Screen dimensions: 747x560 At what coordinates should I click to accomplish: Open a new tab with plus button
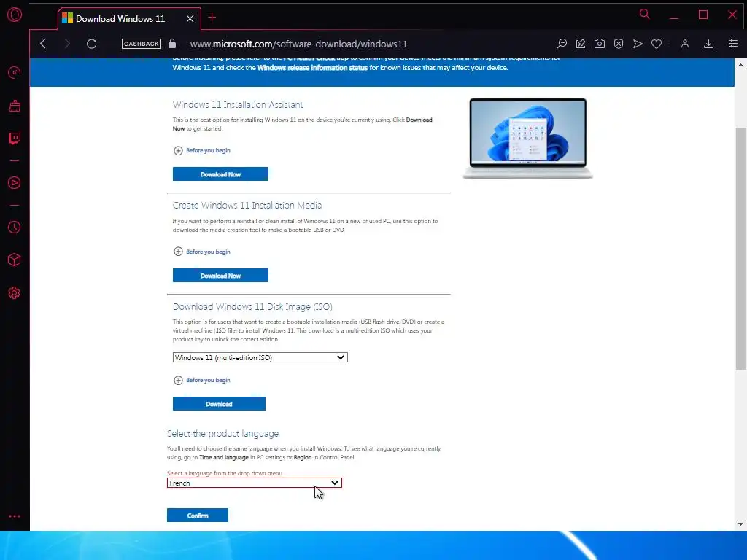tap(212, 17)
